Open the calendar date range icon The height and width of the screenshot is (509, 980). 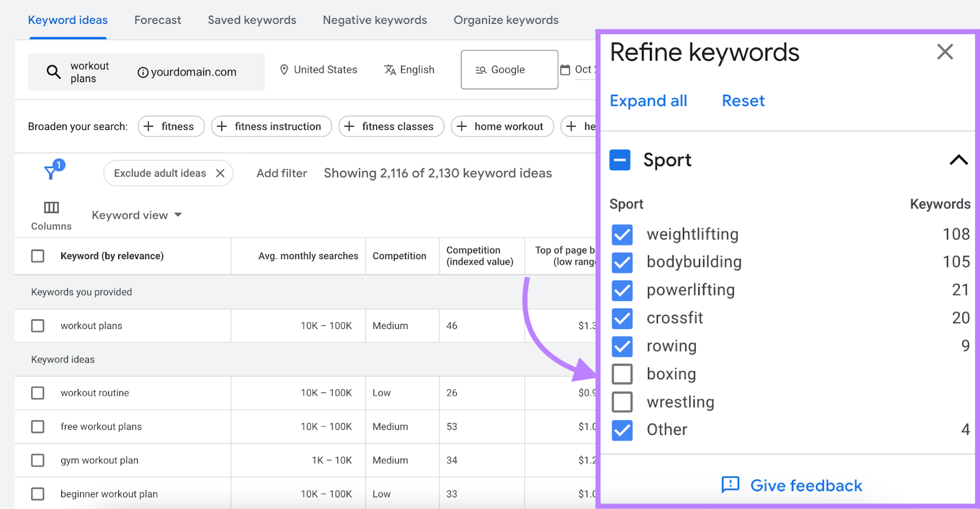[x=567, y=69]
